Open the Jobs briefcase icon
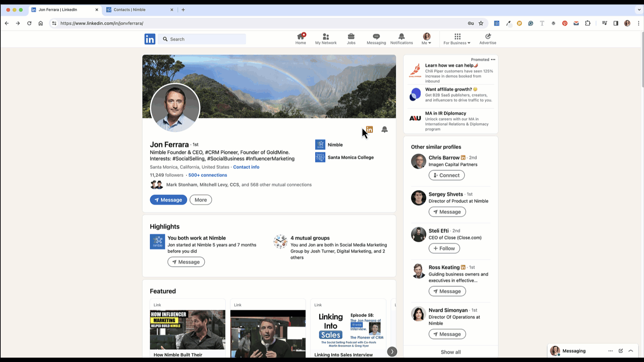Viewport: 644px width, 362px height. click(x=351, y=37)
